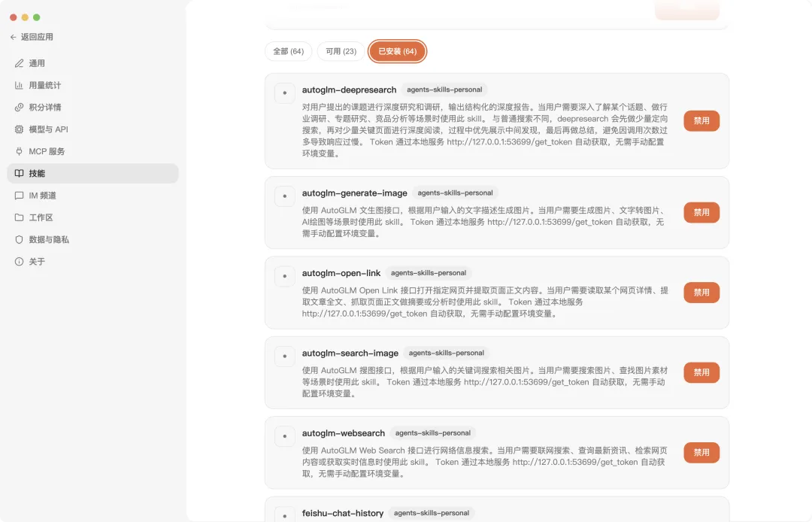Open the 用量统计 section
Viewport: 812px width, 522px height.
92,86
